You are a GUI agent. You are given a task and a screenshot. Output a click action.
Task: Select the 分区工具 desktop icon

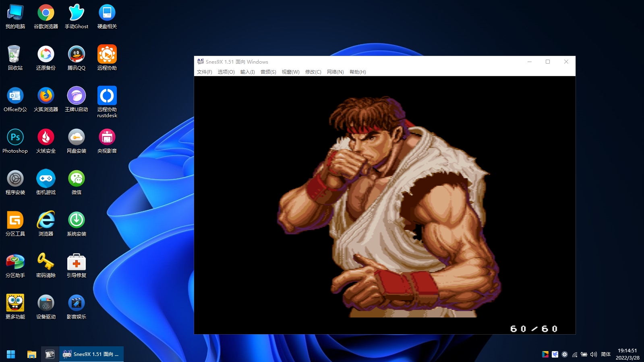pos(15,224)
